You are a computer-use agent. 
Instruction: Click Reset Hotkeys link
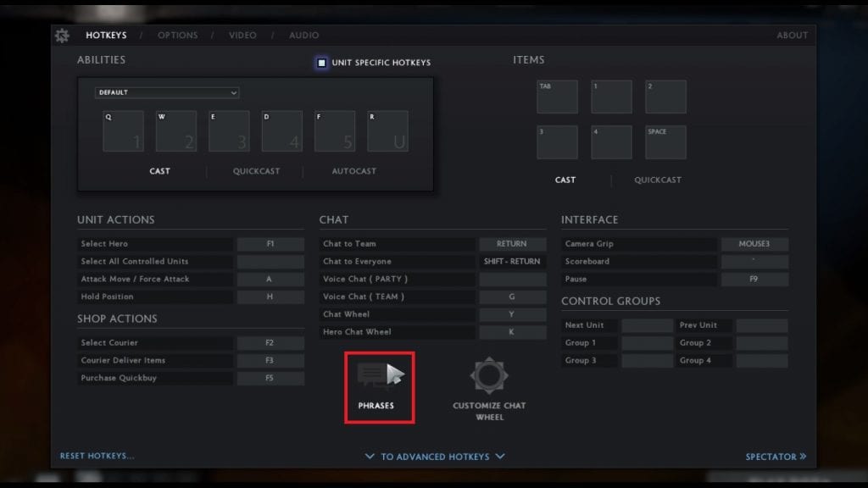pyautogui.click(x=97, y=456)
